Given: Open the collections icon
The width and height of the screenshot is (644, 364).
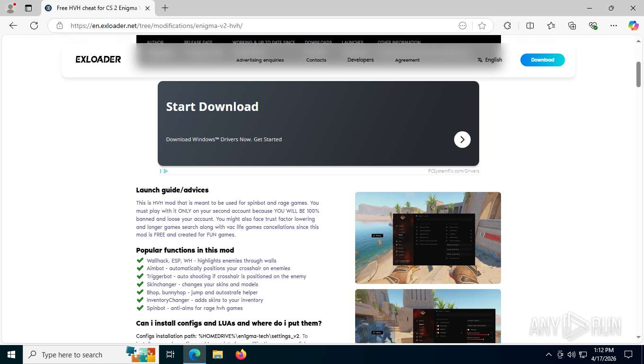Looking at the screenshot, I should tap(572, 26).
